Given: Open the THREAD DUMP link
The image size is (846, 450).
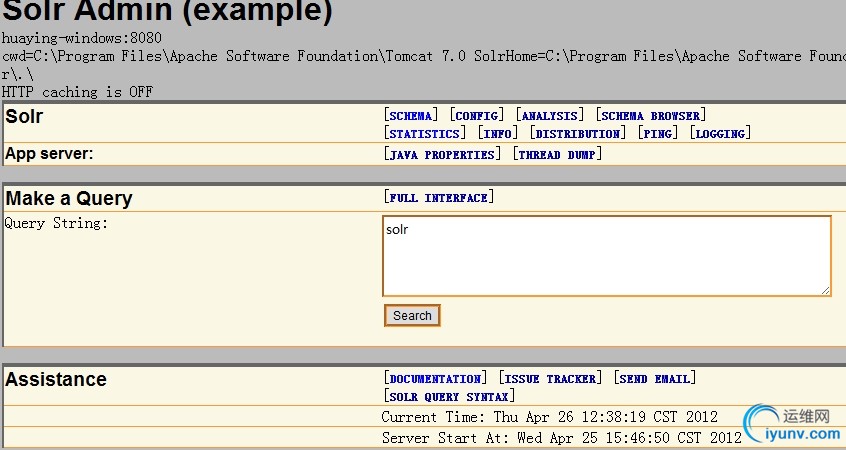Looking at the screenshot, I should pyautogui.click(x=557, y=154).
